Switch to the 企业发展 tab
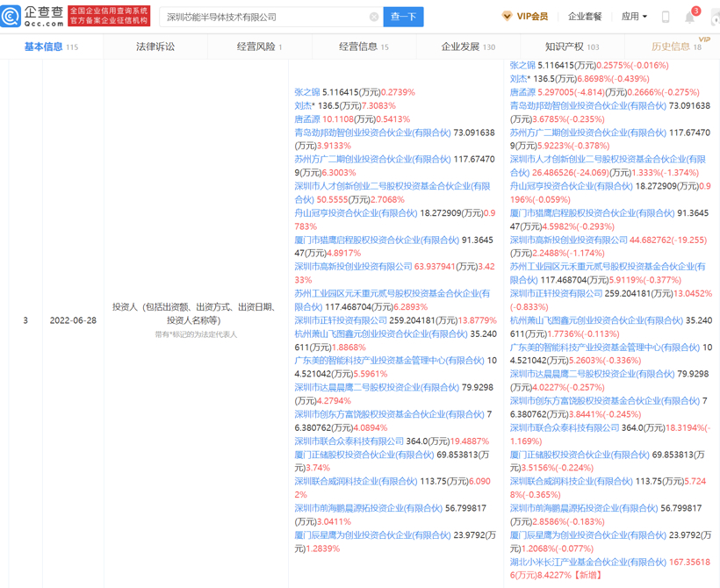The image size is (720, 588). [468, 47]
